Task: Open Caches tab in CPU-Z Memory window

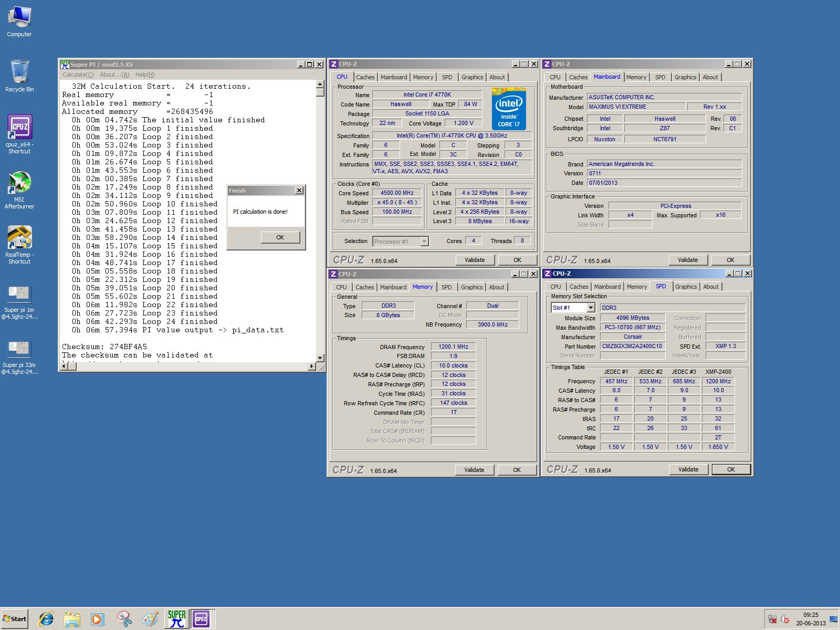Action: [x=365, y=287]
